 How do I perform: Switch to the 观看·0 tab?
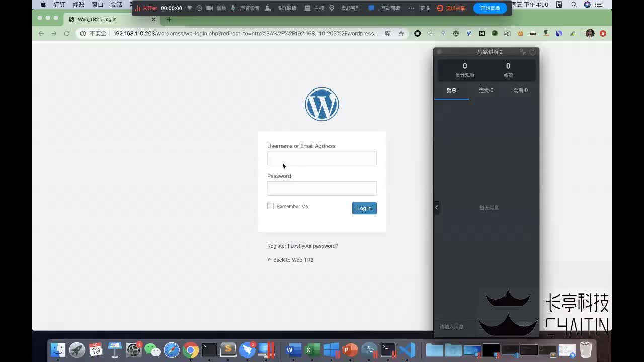(x=521, y=90)
